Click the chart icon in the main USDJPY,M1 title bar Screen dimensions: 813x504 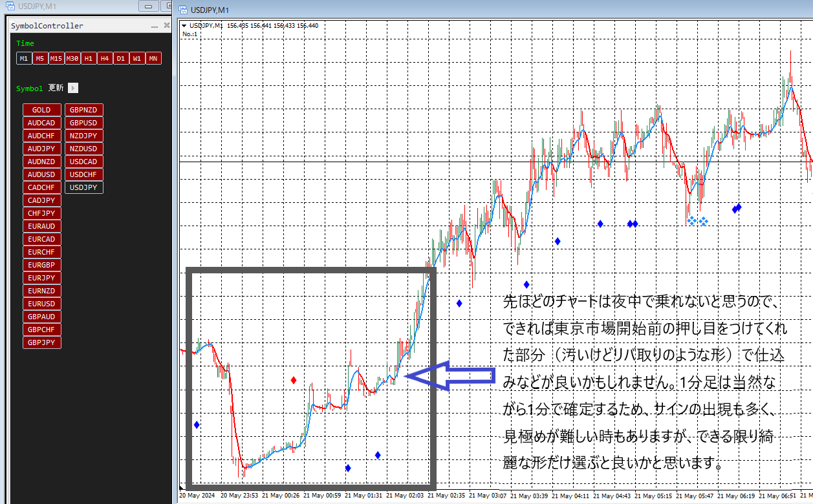coord(183,10)
